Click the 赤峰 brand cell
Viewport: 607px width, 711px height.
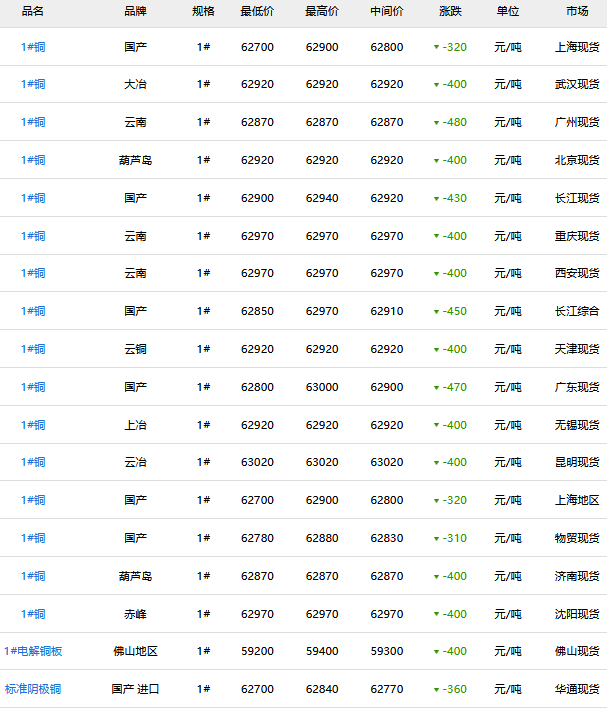pos(135,614)
